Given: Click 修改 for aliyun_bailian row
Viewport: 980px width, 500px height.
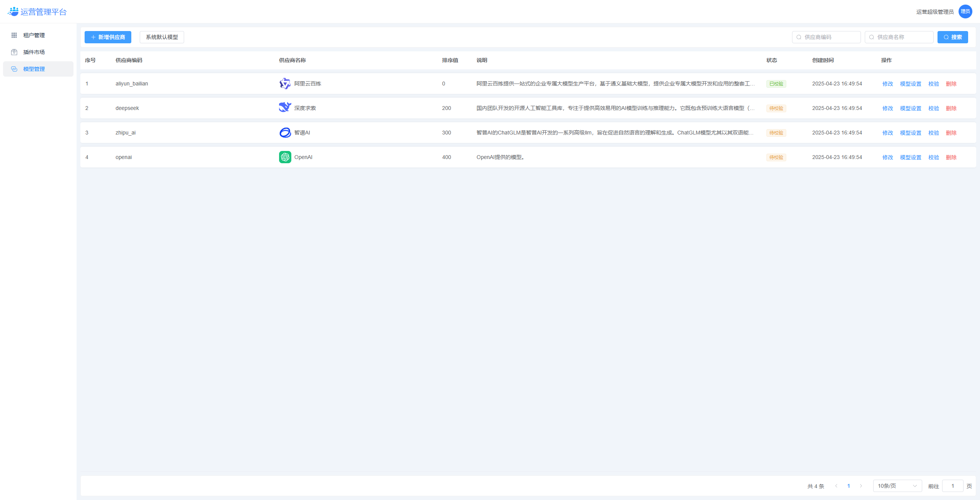Looking at the screenshot, I should pyautogui.click(x=888, y=84).
